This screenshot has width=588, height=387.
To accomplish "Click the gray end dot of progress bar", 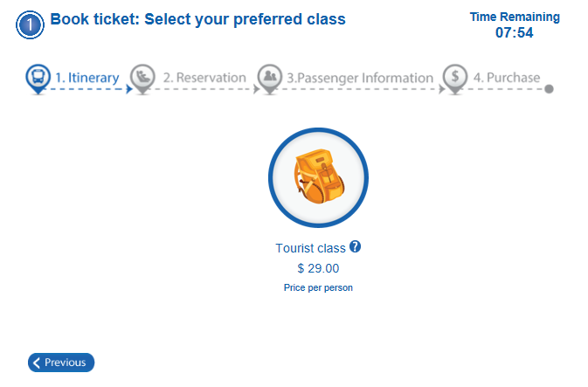I will [x=549, y=89].
